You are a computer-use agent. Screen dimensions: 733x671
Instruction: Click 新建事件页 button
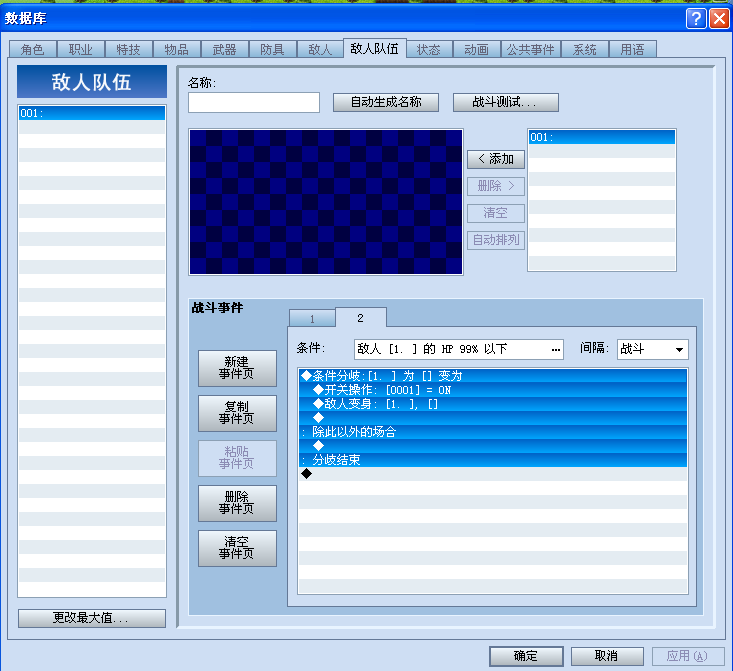pyautogui.click(x=237, y=368)
